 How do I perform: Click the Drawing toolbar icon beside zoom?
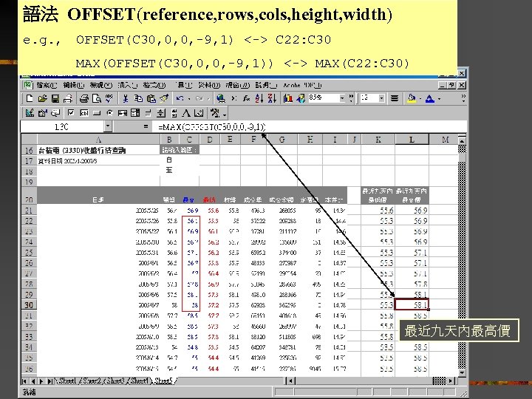pyautogui.click(x=301, y=98)
